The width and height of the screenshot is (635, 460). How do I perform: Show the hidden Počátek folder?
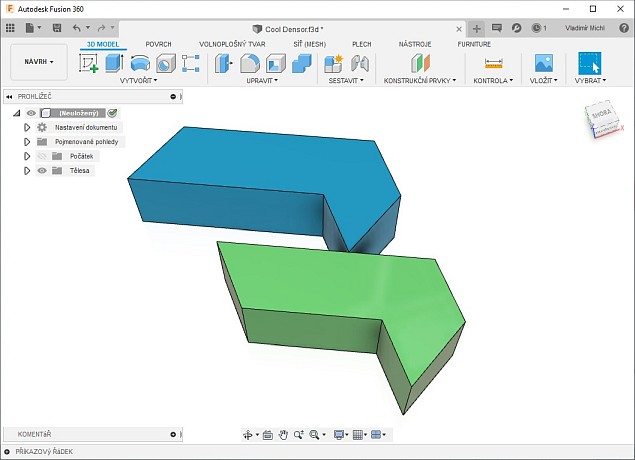coord(42,157)
